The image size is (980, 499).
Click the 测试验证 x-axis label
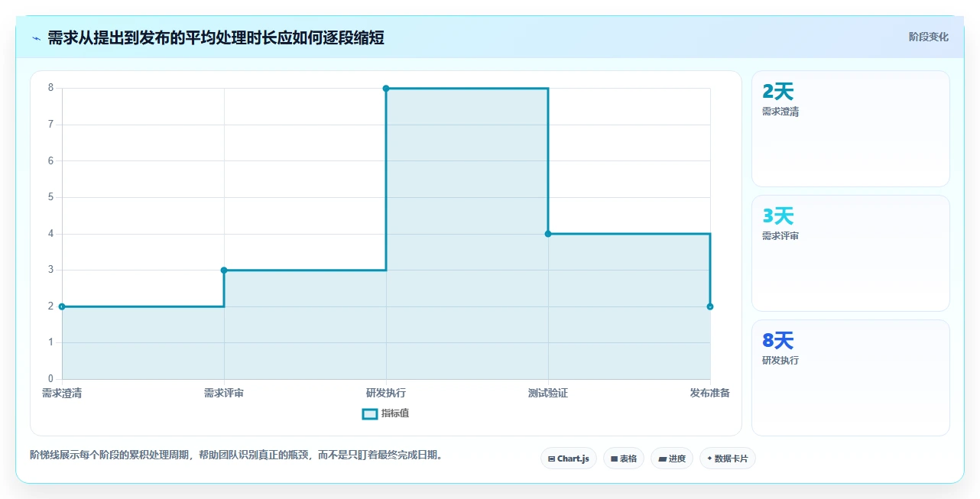pyautogui.click(x=548, y=394)
